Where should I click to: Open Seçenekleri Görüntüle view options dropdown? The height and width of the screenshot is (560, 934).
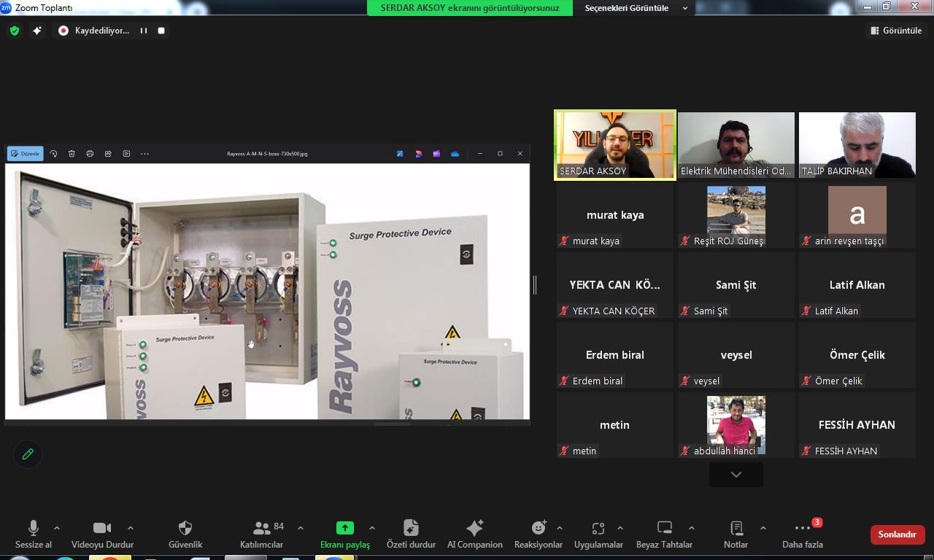pyautogui.click(x=636, y=8)
